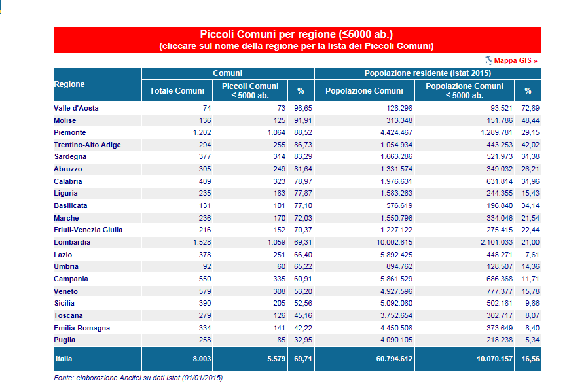Click the Italia total row label
The width and height of the screenshot is (567, 392).
tap(64, 359)
